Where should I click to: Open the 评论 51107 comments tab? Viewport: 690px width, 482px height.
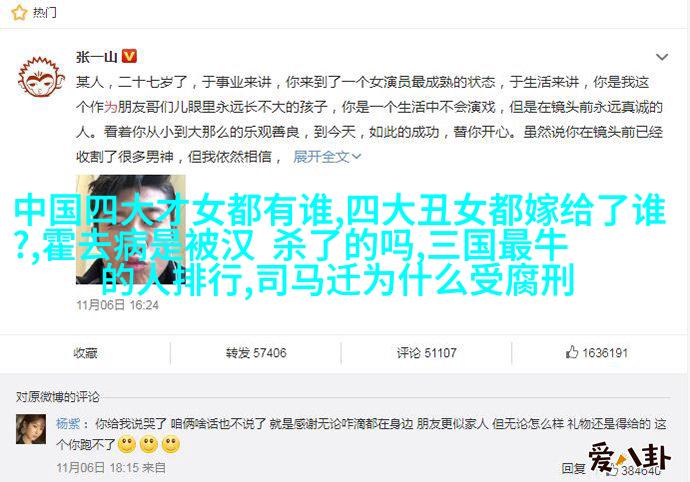point(426,353)
